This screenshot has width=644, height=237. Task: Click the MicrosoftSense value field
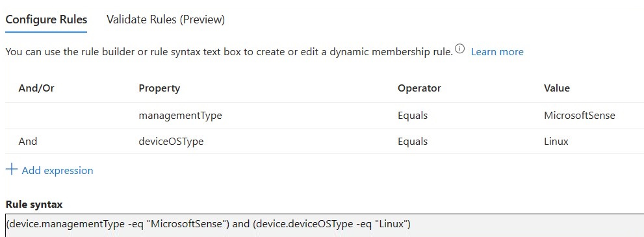click(580, 116)
